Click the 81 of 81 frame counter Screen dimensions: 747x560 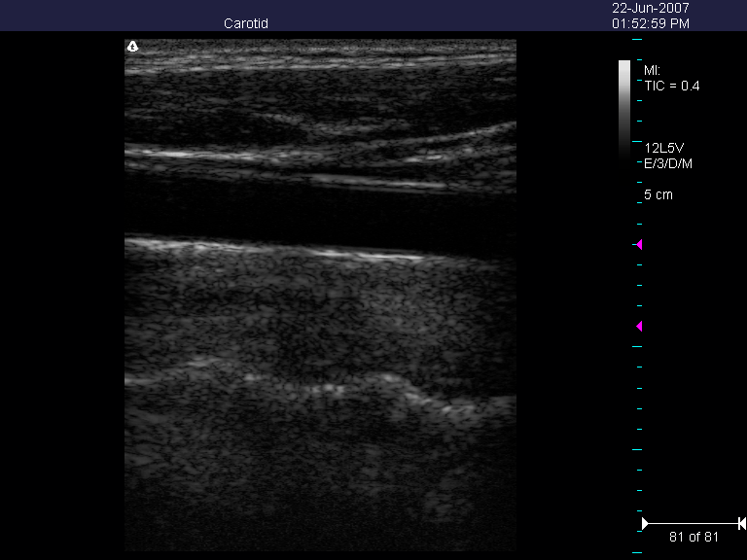coord(693,537)
